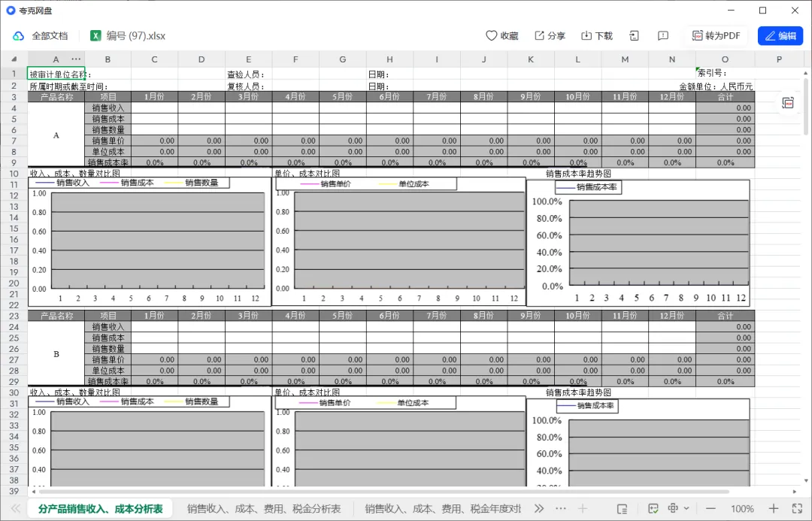Click the 销售单价 legend in first price chart
This screenshot has width=812, height=521.
[326, 184]
